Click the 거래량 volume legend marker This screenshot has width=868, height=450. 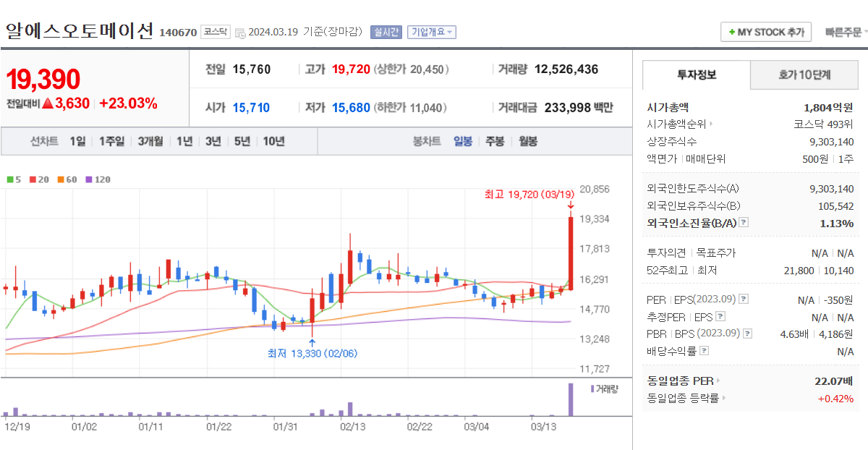tap(592, 389)
